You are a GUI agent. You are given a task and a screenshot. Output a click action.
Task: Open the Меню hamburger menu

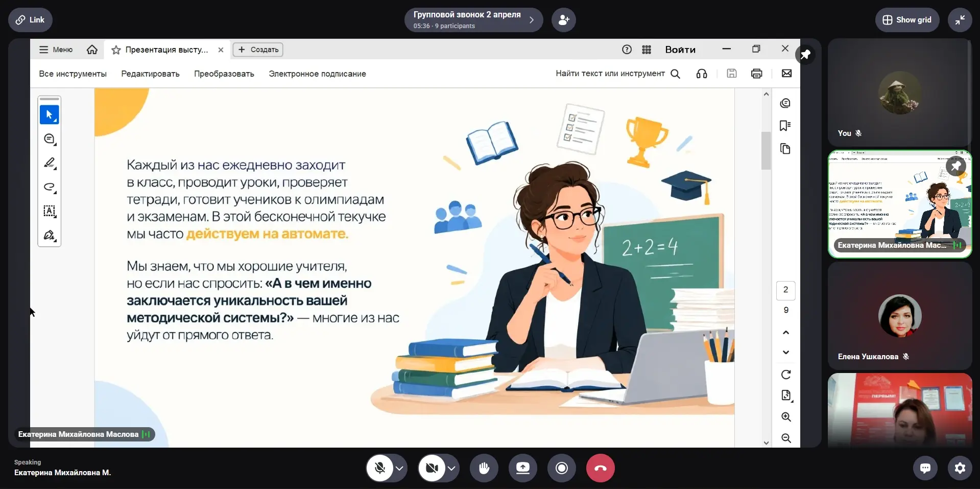pos(56,50)
